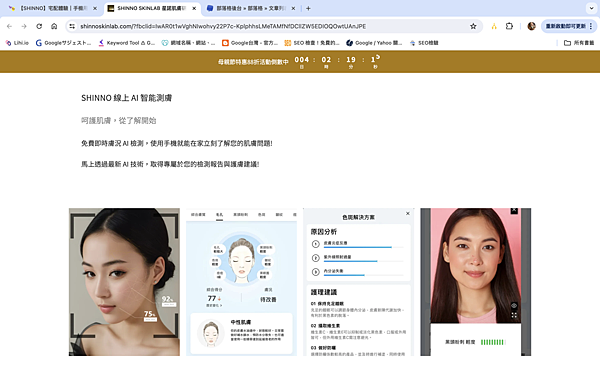Play the 紫外線照射過度 cause item
600x375 pixels.
tap(316, 258)
